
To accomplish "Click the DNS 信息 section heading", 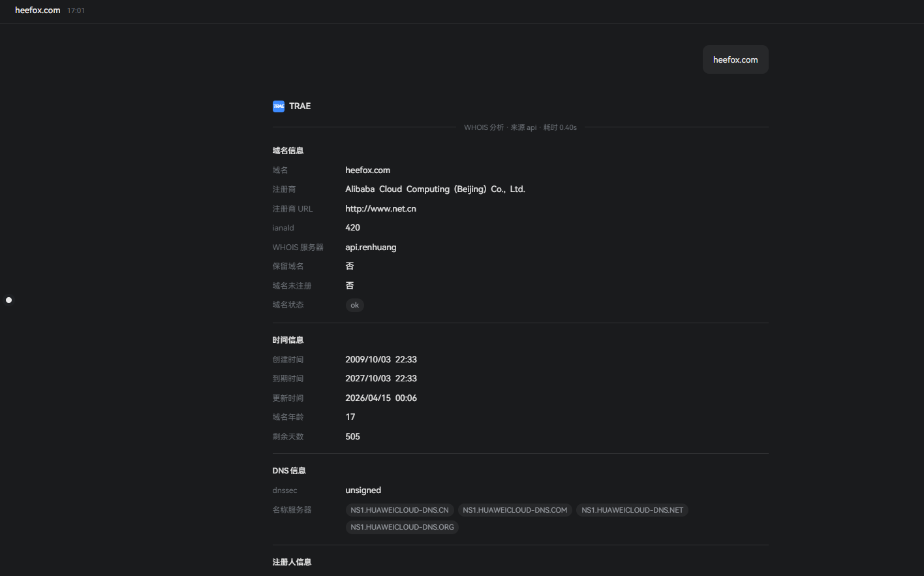I will [289, 471].
